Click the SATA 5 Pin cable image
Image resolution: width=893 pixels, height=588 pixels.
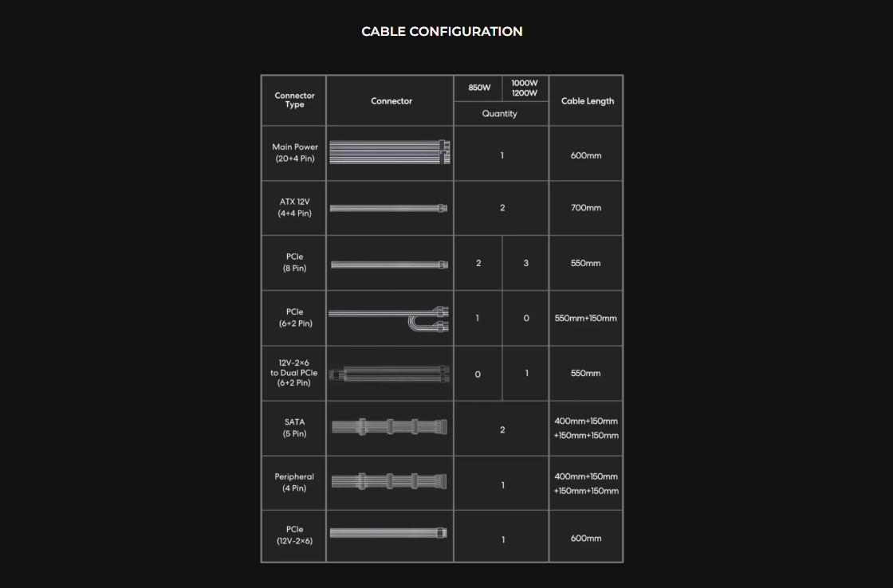tap(389, 429)
